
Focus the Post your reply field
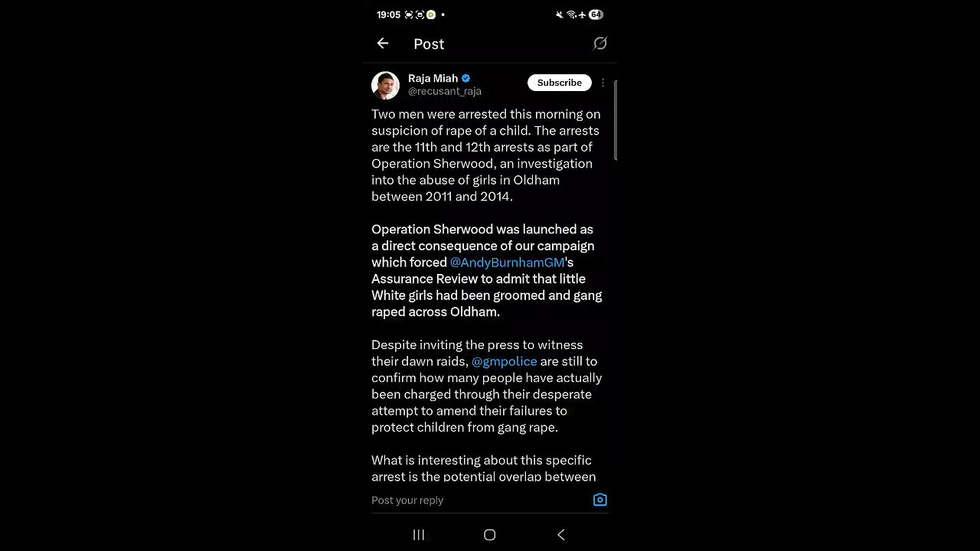click(479, 500)
